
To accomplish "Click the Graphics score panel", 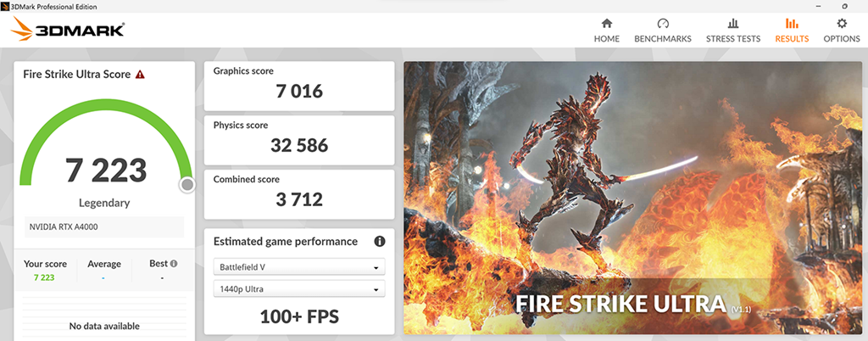I will click(x=299, y=86).
